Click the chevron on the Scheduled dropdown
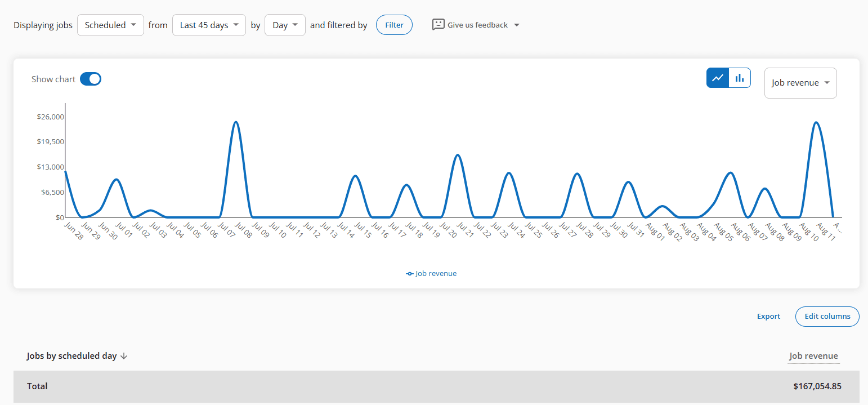The height and width of the screenshot is (405, 868). point(133,25)
